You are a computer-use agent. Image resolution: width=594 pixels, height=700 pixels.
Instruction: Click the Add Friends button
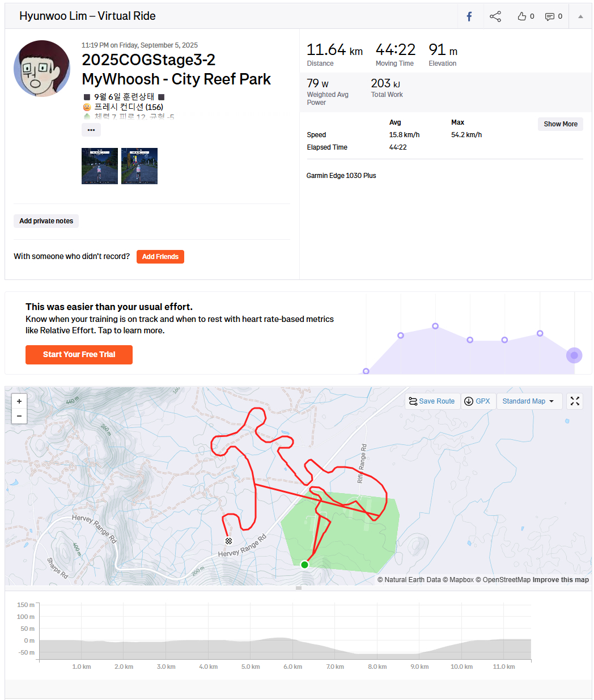[x=160, y=257]
